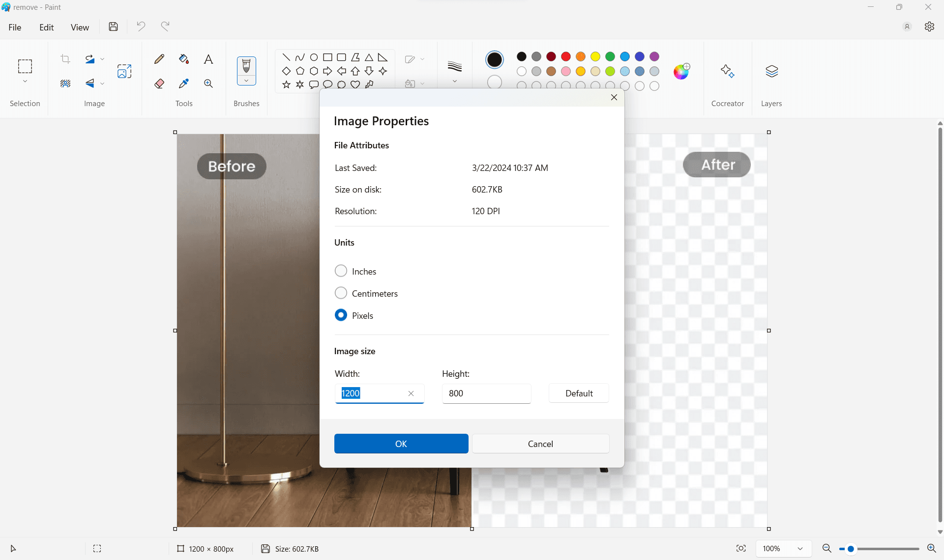Select the Fill bucket tool
This screenshot has width=944, height=560.
(184, 59)
